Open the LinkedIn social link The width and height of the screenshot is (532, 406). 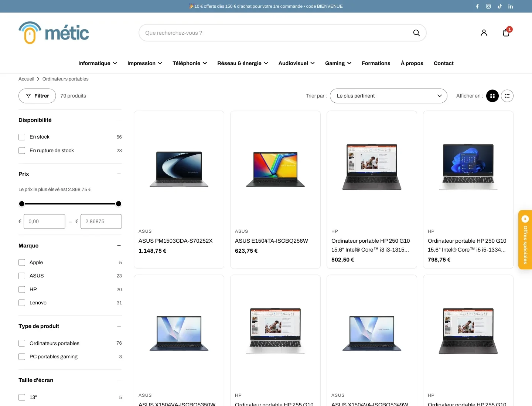click(511, 6)
